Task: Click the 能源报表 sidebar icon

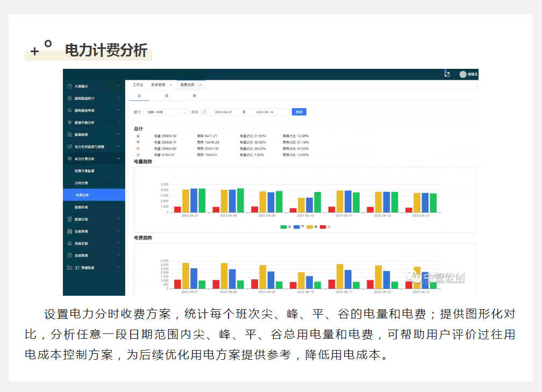Action: point(70,134)
